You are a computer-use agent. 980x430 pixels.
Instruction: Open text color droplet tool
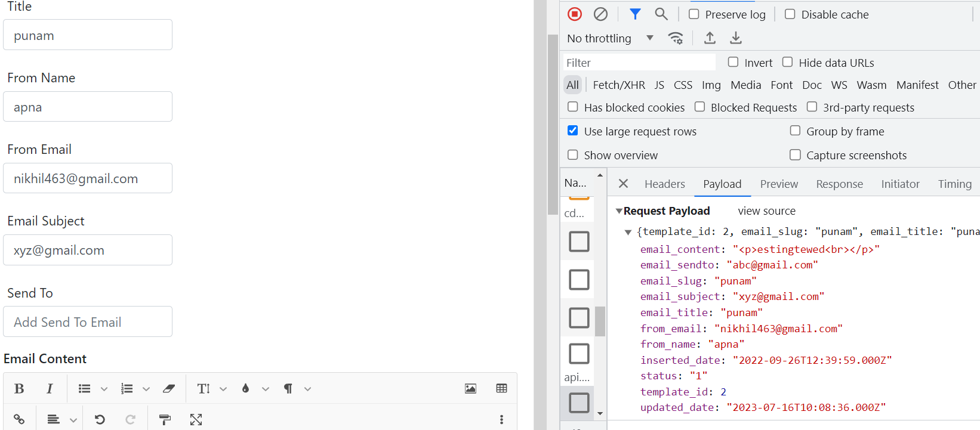pyautogui.click(x=245, y=389)
